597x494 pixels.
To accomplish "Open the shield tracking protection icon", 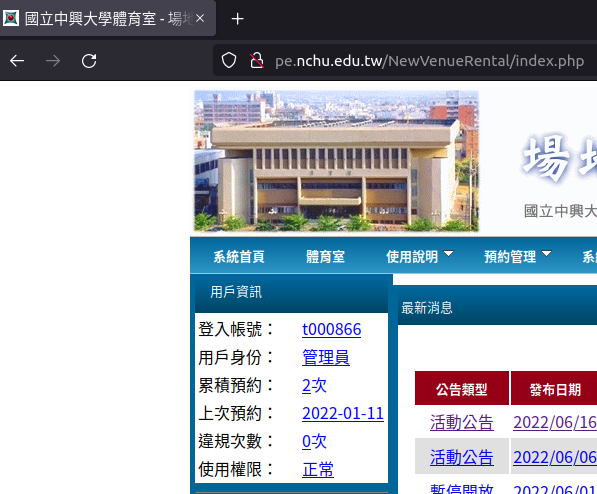I will [x=229, y=61].
